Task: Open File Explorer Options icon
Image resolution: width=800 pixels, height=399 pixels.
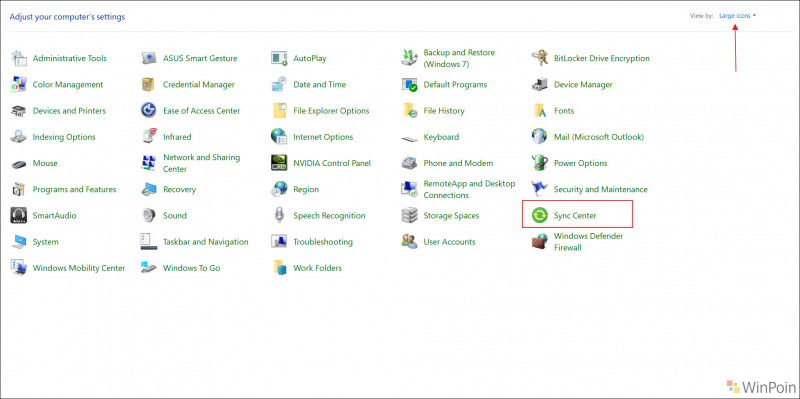Action: (x=279, y=111)
